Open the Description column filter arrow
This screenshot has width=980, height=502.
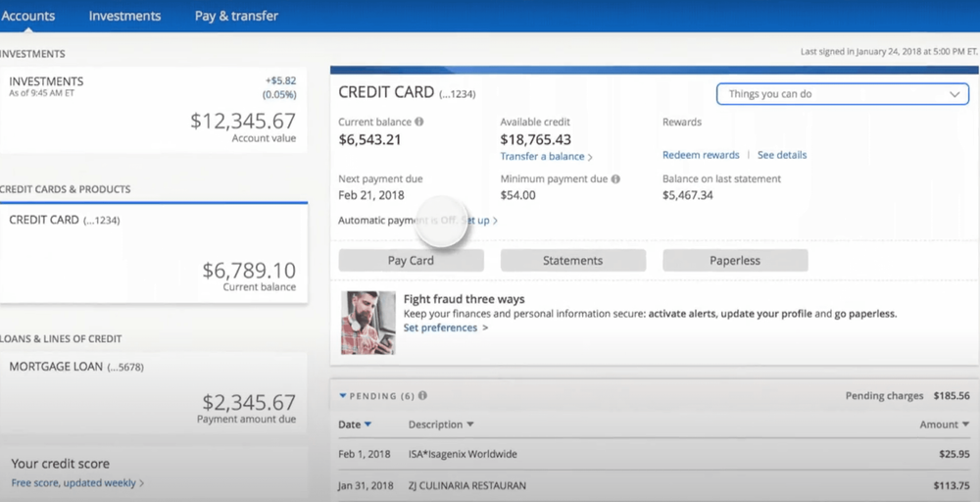point(470,425)
